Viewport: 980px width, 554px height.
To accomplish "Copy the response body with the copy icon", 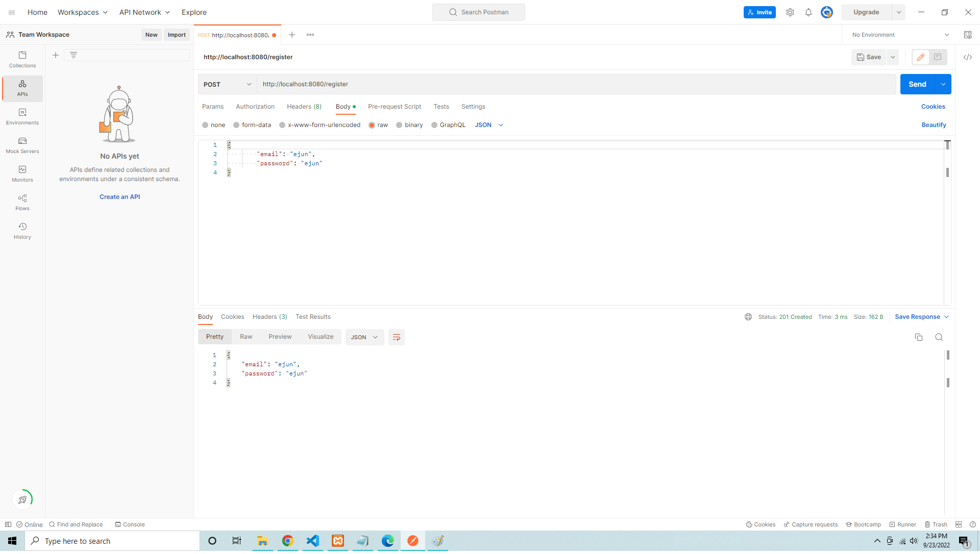I will (x=919, y=337).
